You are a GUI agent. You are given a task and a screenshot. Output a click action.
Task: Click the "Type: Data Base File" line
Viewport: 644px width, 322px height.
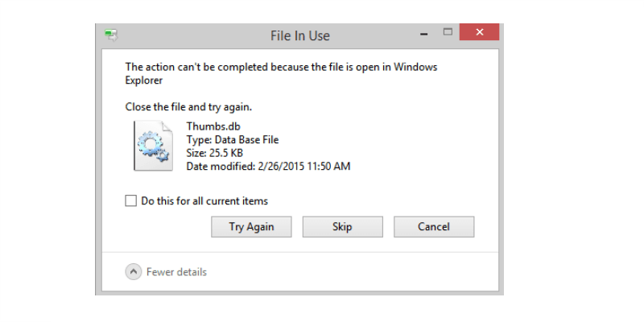point(232,140)
